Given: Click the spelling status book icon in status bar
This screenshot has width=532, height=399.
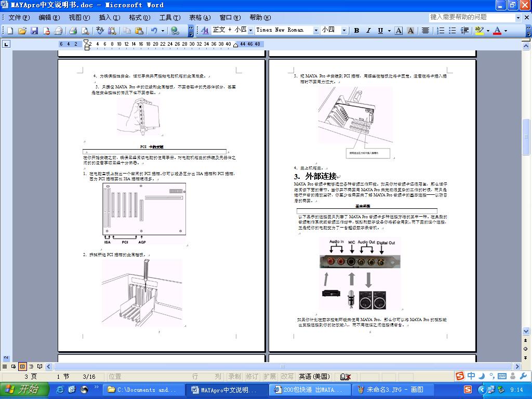Looking at the screenshot, I should pyautogui.click(x=345, y=377).
